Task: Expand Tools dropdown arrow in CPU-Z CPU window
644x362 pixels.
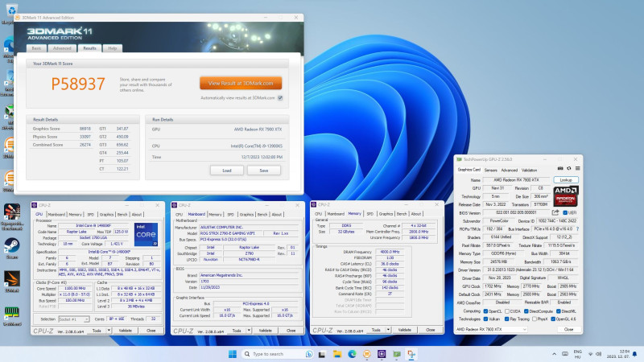Action: [x=109, y=331]
